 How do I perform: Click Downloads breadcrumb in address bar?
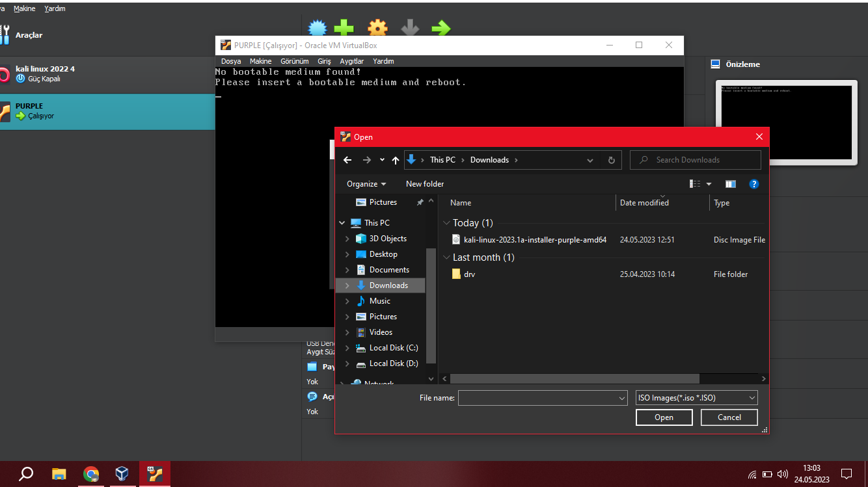[x=489, y=160]
